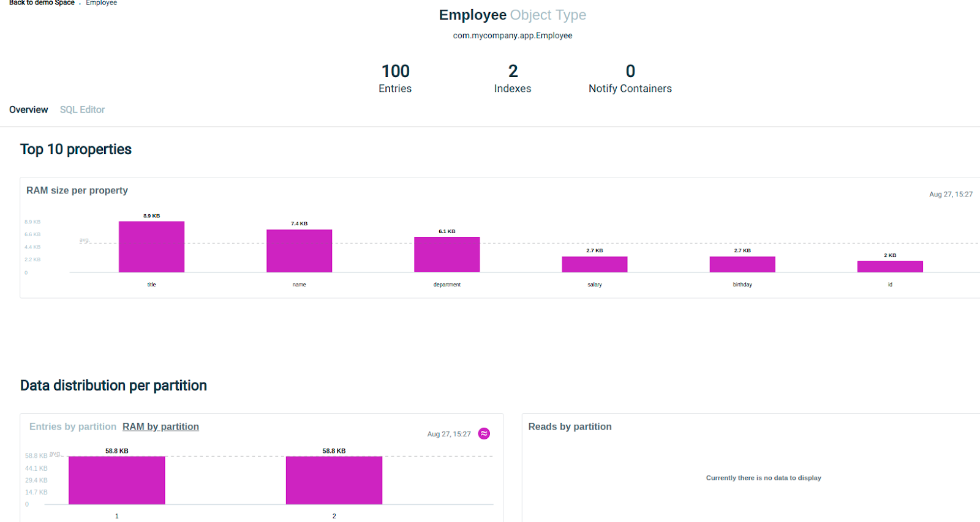Switch to Entries by partition view
This screenshot has width=980, height=522.
click(x=72, y=427)
